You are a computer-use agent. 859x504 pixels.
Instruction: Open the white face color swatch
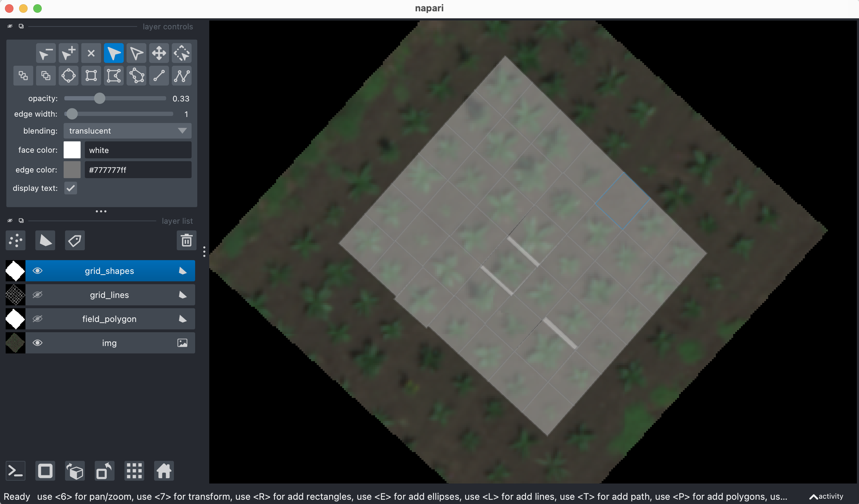click(x=72, y=150)
